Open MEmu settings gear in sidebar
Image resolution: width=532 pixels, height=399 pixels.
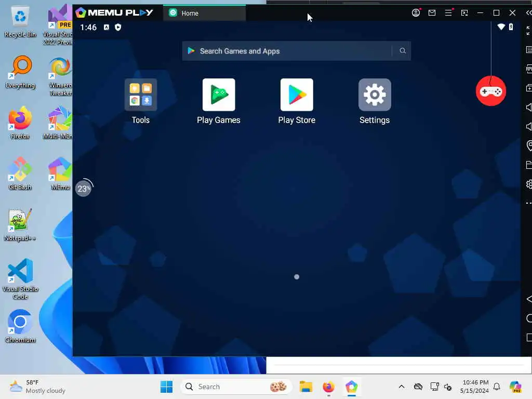(529, 184)
